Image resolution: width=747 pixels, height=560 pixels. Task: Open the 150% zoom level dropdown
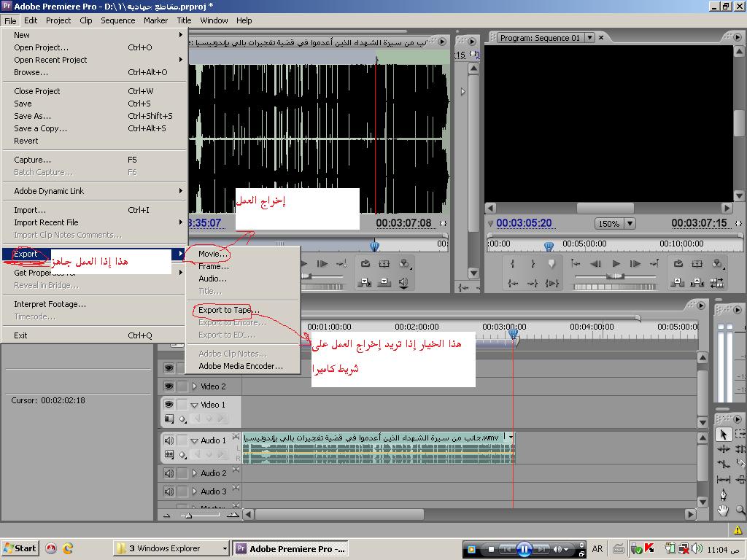pyautogui.click(x=630, y=224)
